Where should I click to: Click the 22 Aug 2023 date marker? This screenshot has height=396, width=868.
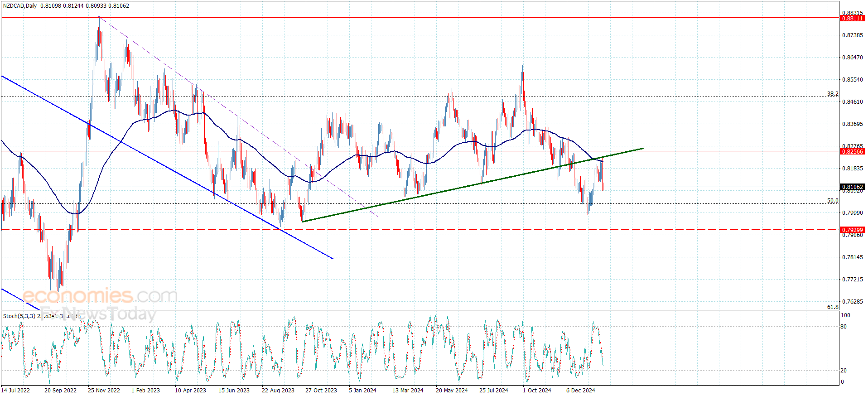tap(278, 390)
